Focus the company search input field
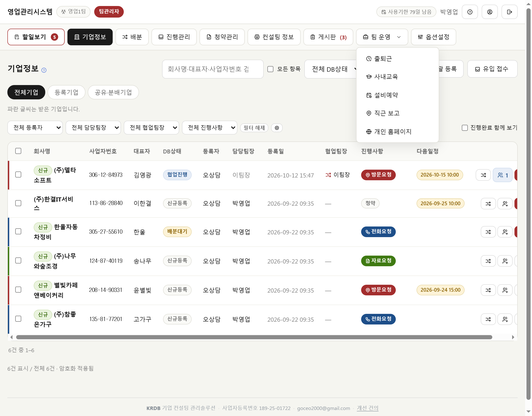Image resolution: width=532 pixels, height=416 pixels. (213, 69)
